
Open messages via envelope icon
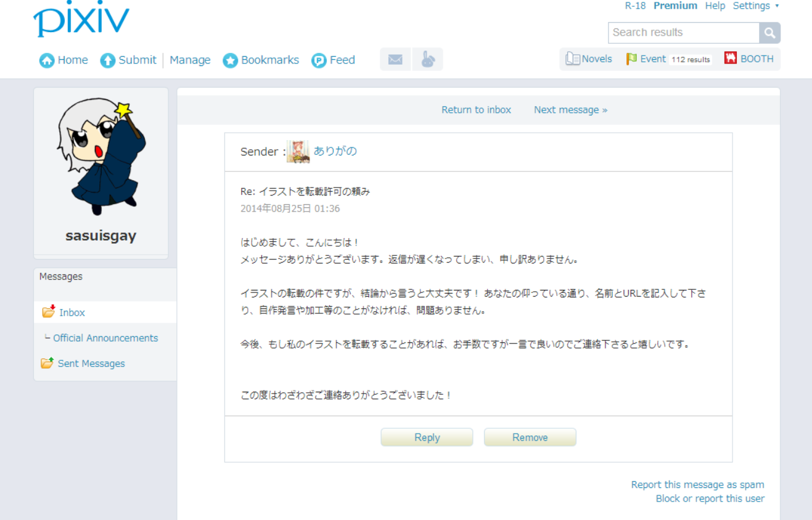click(395, 59)
